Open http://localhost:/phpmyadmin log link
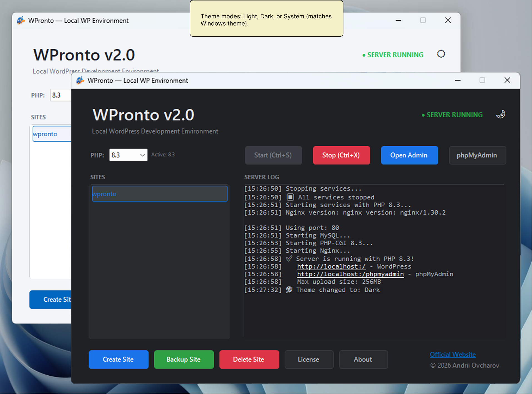 coord(350,274)
